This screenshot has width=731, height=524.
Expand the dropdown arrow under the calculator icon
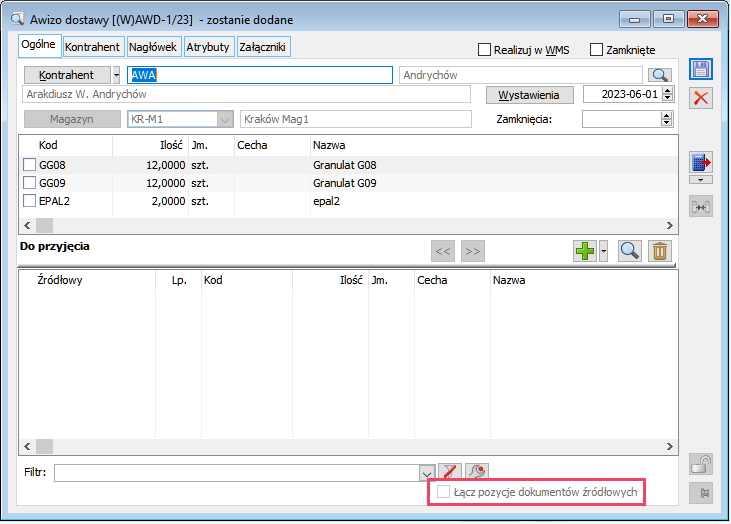click(701, 180)
